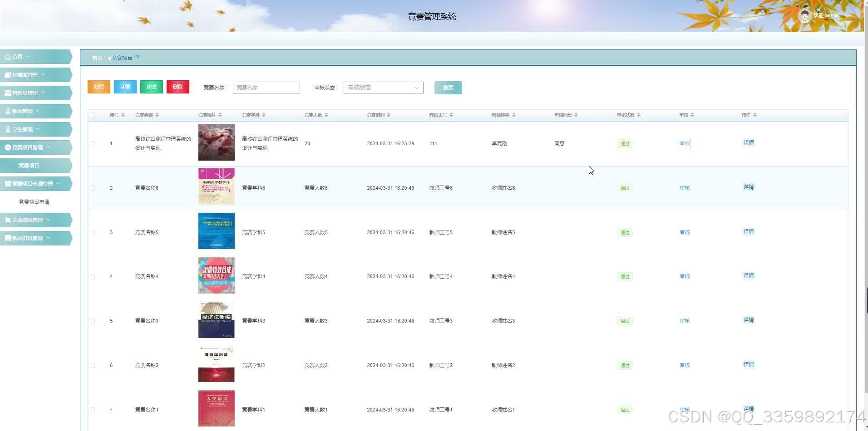The height and width of the screenshot is (431, 868).
Task: Collapse 竞赛项目管理 chevron
Action: pyautogui.click(x=48, y=147)
